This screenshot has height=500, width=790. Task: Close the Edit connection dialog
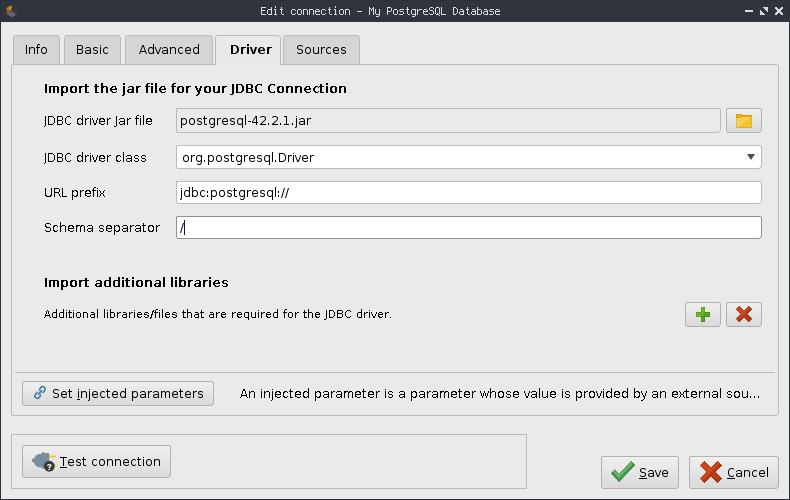coord(777,11)
